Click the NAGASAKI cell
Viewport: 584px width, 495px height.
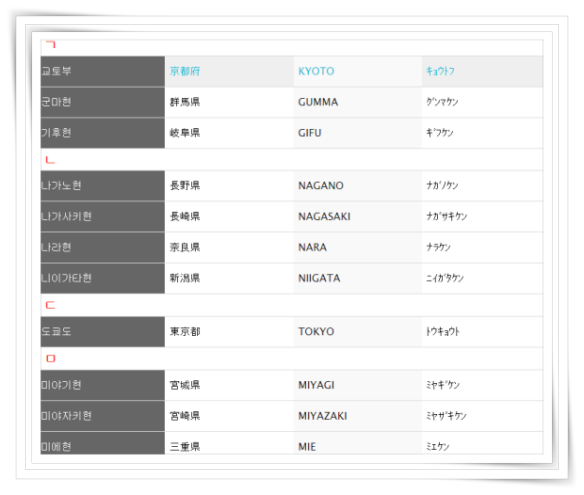coord(358,216)
